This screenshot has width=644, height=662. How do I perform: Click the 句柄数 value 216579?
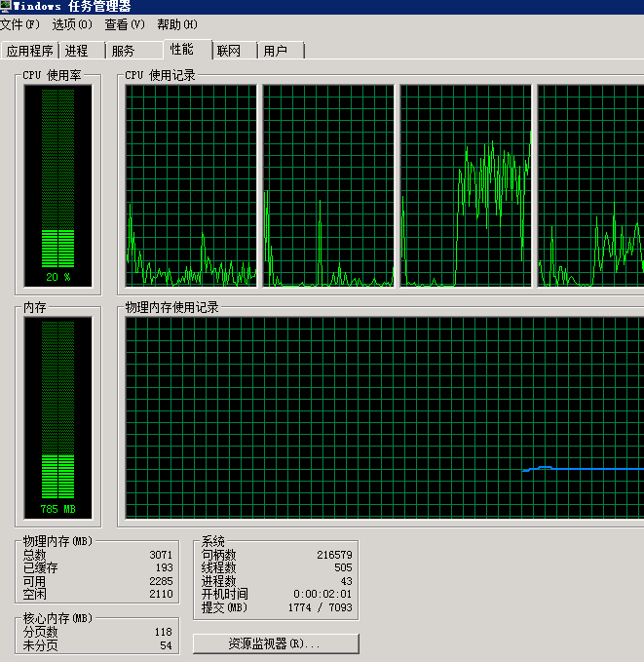tap(334, 555)
